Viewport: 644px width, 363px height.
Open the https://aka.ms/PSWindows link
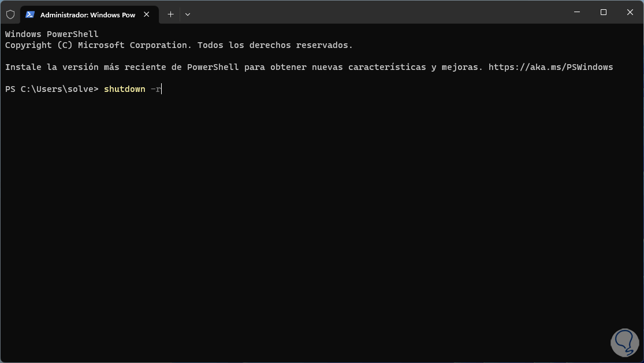click(x=550, y=67)
